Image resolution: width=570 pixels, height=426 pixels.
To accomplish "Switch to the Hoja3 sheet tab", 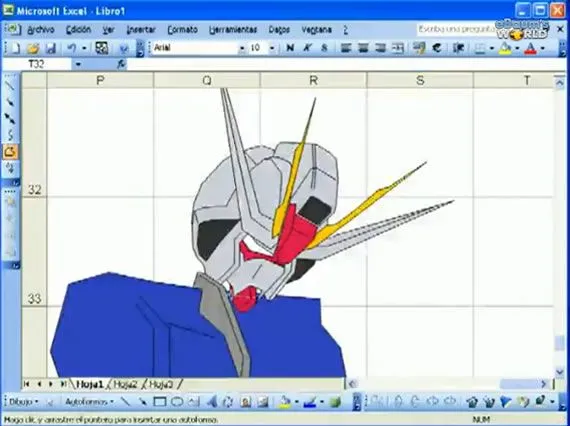I will [161, 384].
